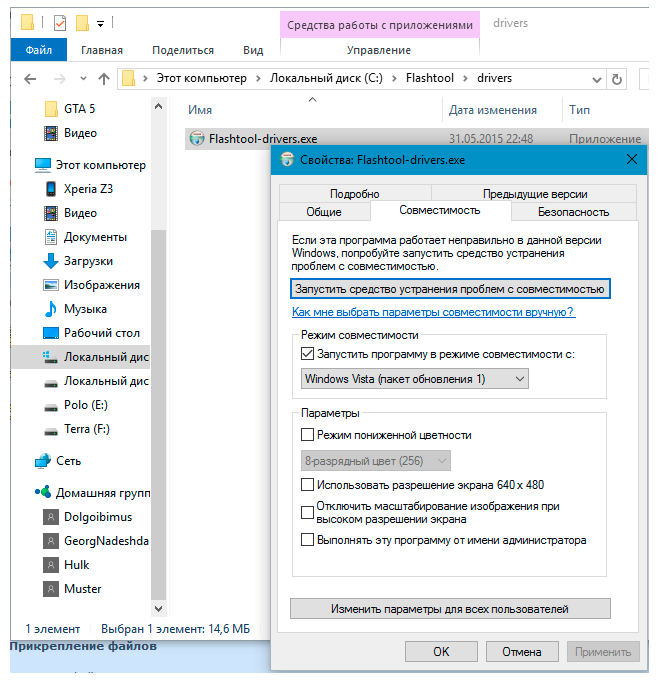Switch to the Подробно tab in properties

pyautogui.click(x=354, y=194)
